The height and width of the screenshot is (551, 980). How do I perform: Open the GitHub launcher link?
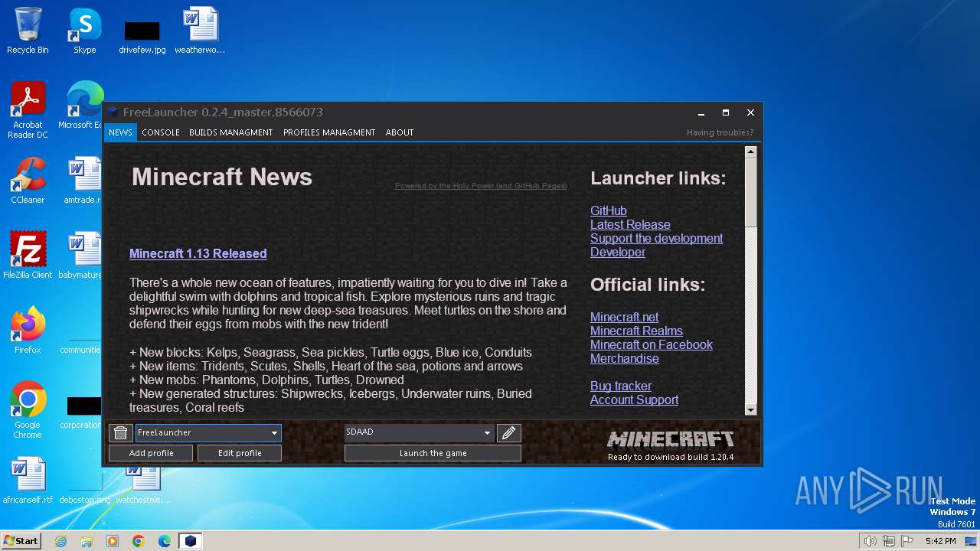tap(609, 210)
